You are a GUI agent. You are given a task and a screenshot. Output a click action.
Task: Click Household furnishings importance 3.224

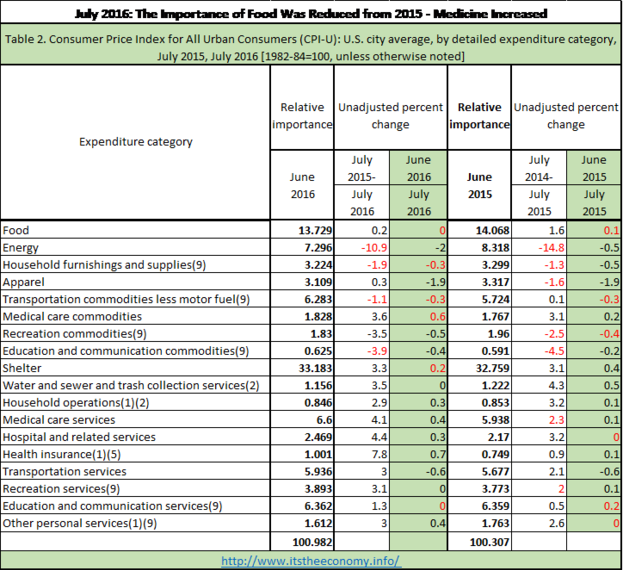pyautogui.click(x=318, y=265)
